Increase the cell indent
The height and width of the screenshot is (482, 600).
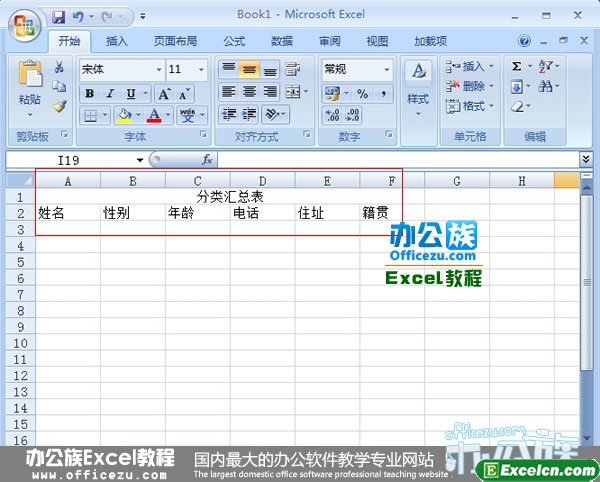tap(249, 114)
